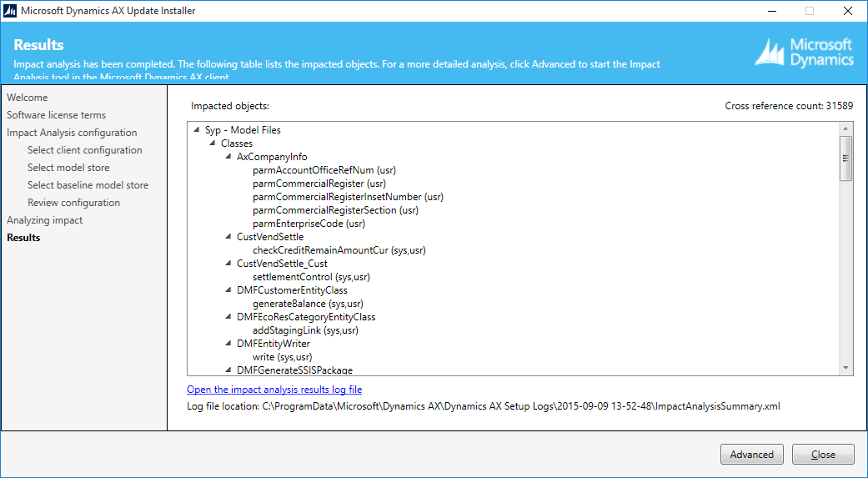868x478 pixels.
Task: Select write (sys,usr) row
Action: click(283, 357)
